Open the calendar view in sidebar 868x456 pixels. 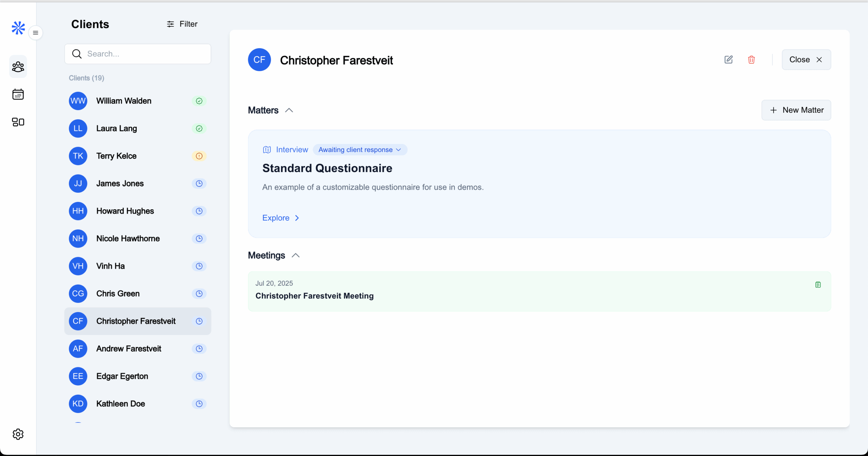point(18,95)
